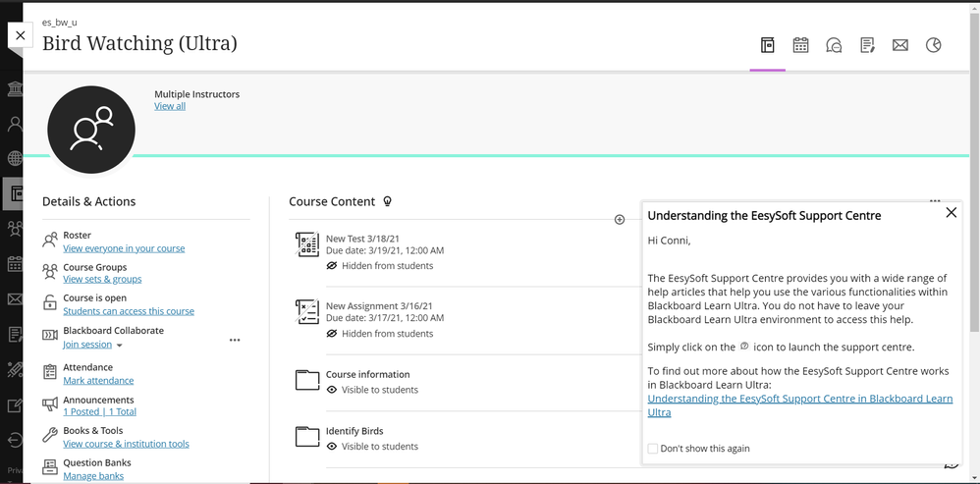Click the Identify Birds folder icon
This screenshot has width=980, height=484.
[307, 437]
